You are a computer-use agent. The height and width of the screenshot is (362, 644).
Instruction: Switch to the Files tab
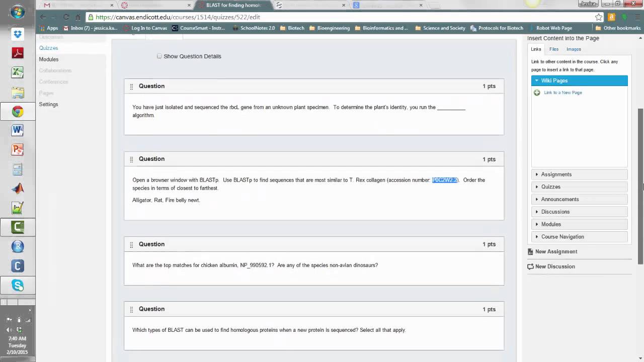(x=554, y=49)
